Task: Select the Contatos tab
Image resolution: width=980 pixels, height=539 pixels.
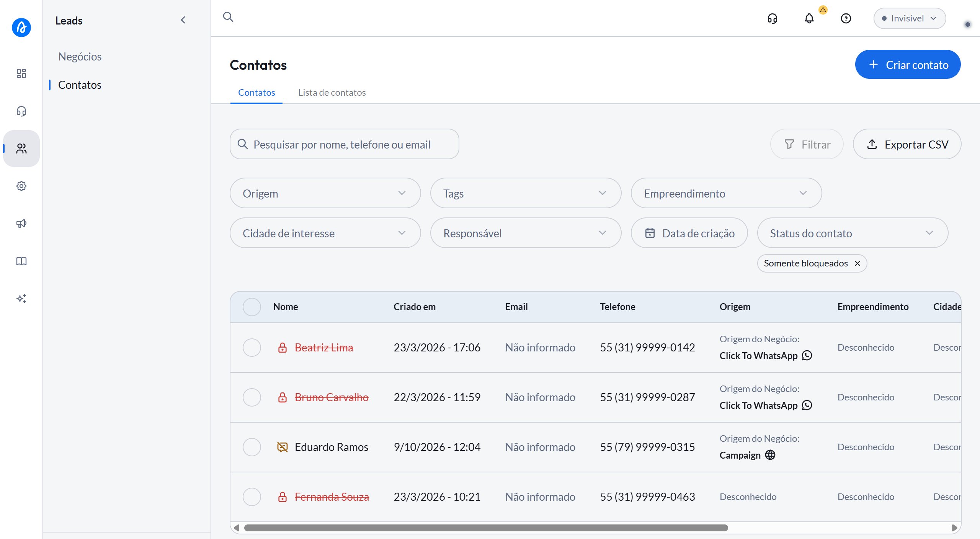Action: click(256, 93)
